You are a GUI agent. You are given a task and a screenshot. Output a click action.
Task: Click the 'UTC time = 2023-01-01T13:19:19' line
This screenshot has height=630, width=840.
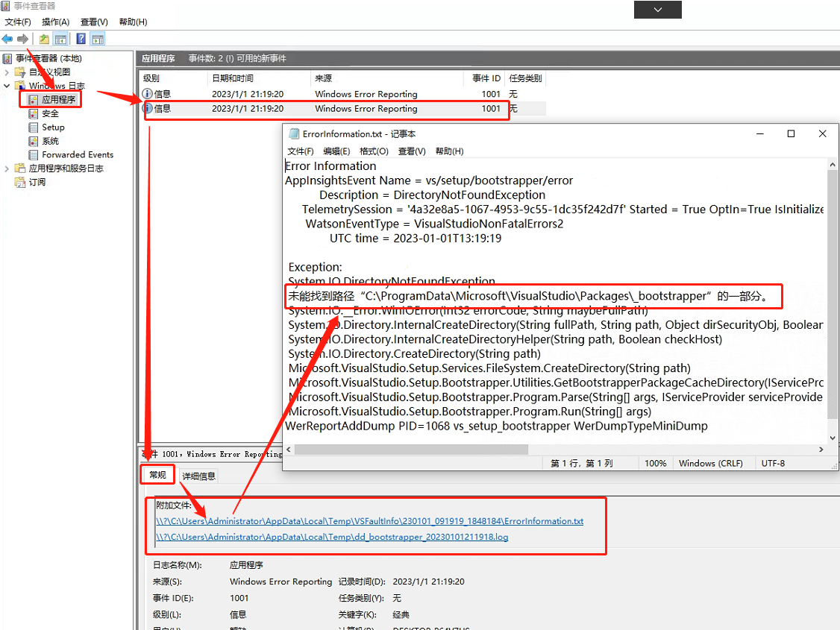416,238
